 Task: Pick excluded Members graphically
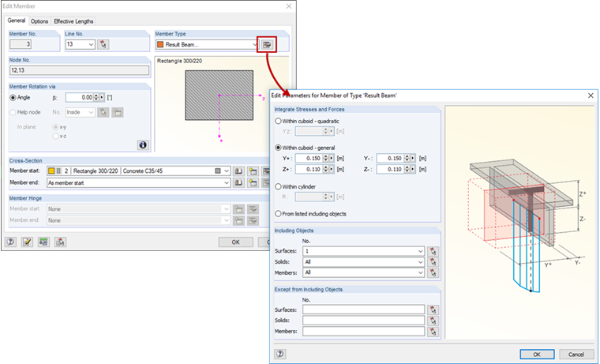433,332
